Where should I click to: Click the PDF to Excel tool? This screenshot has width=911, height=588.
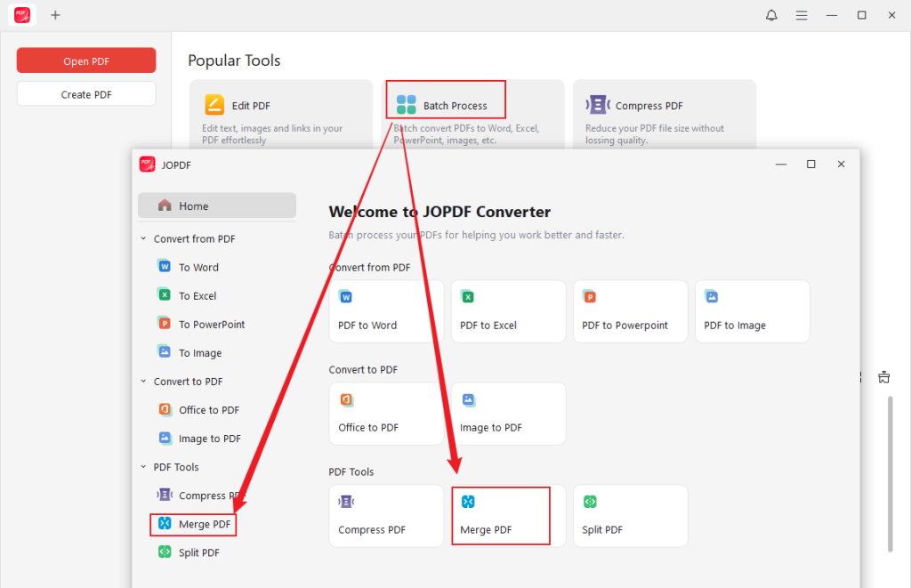[x=508, y=311]
